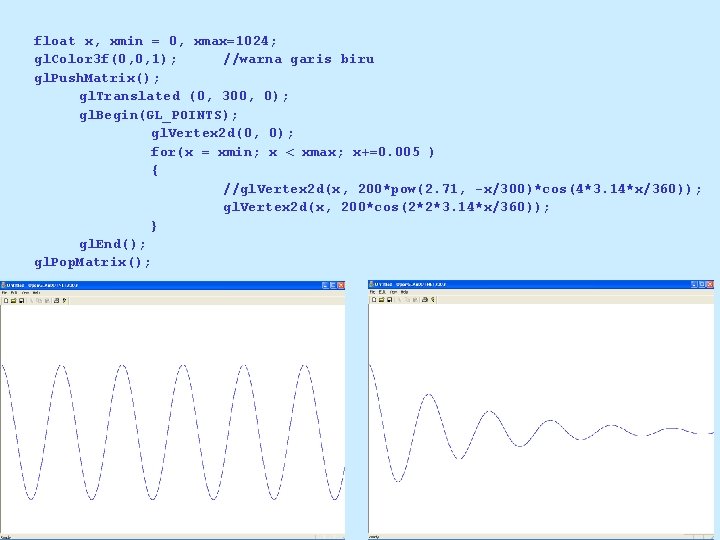This screenshot has width=720, height=540.
Task: Close the right damped wave window
Action: click(x=710, y=284)
